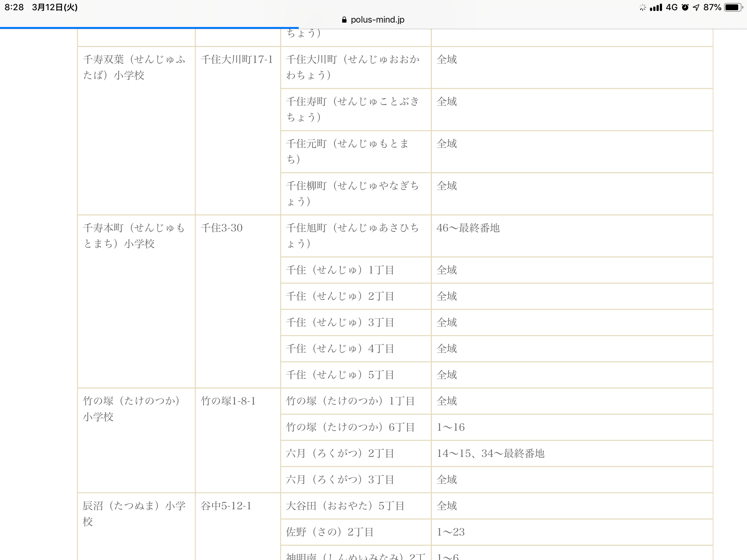This screenshot has width=747, height=560.
Task: Select the 千住大川町17-1 address cell
Action: tap(237, 59)
